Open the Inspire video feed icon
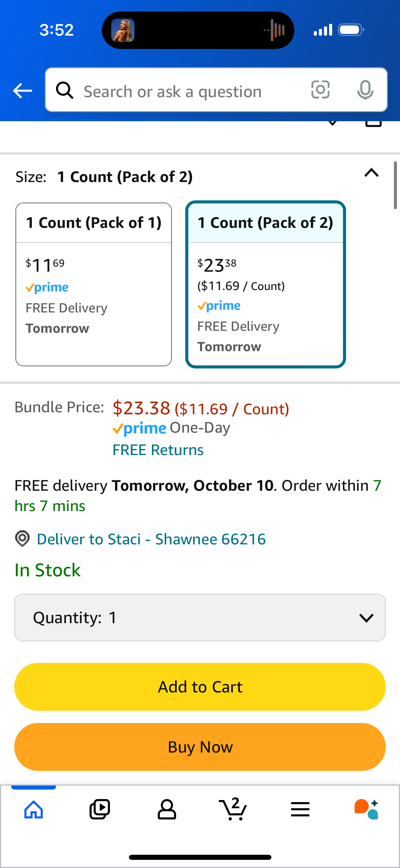This screenshot has height=868, width=400. (x=100, y=809)
